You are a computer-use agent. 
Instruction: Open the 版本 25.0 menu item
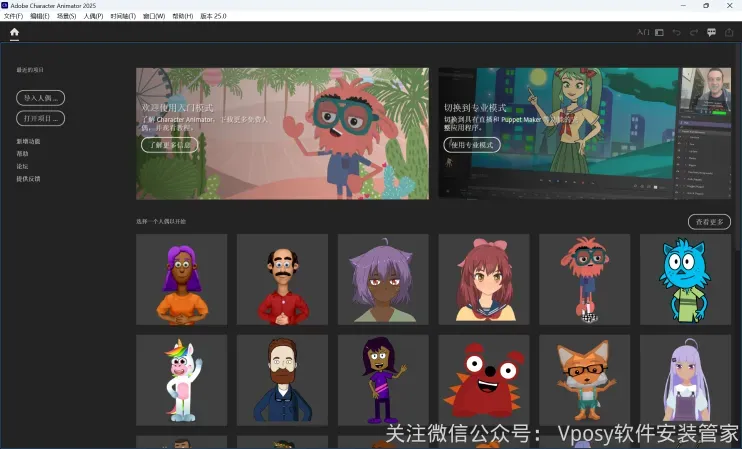point(213,16)
